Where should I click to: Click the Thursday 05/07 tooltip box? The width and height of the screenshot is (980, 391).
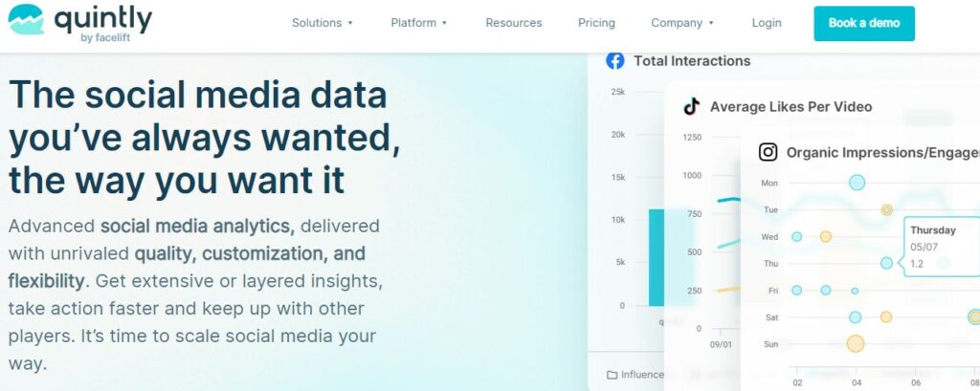[x=941, y=247]
